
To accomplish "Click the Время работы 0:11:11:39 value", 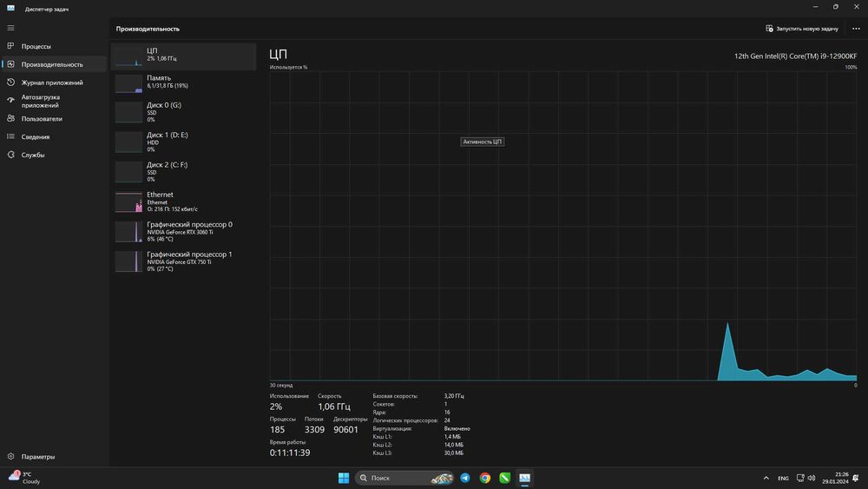I will click(x=290, y=453).
